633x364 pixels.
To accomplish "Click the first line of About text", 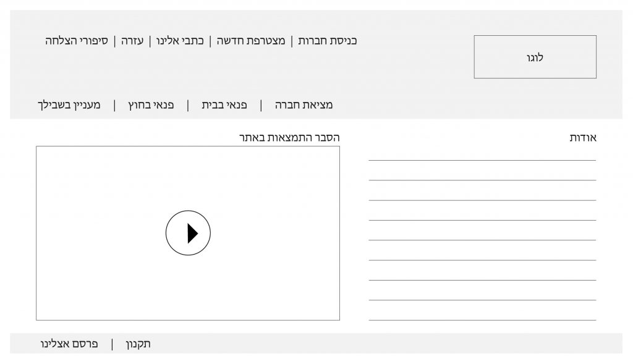I will click(x=482, y=159).
